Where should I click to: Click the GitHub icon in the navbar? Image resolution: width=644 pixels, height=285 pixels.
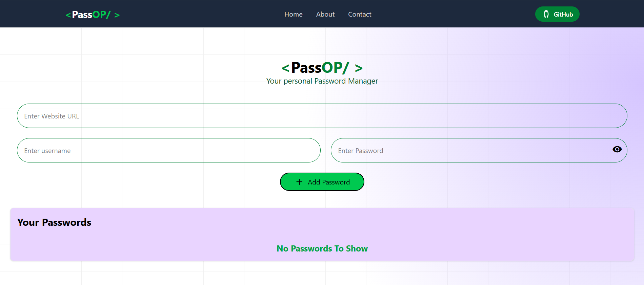(x=547, y=14)
